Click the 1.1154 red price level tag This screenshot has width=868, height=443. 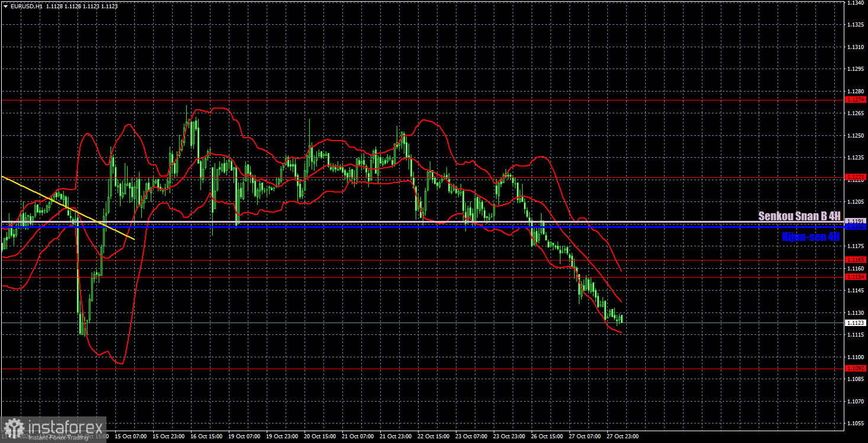click(856, 276)
